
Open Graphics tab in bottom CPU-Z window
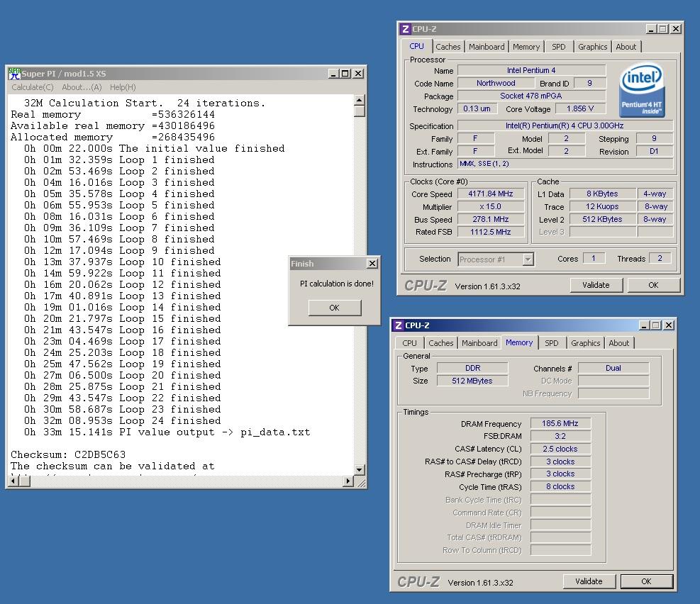585,343
